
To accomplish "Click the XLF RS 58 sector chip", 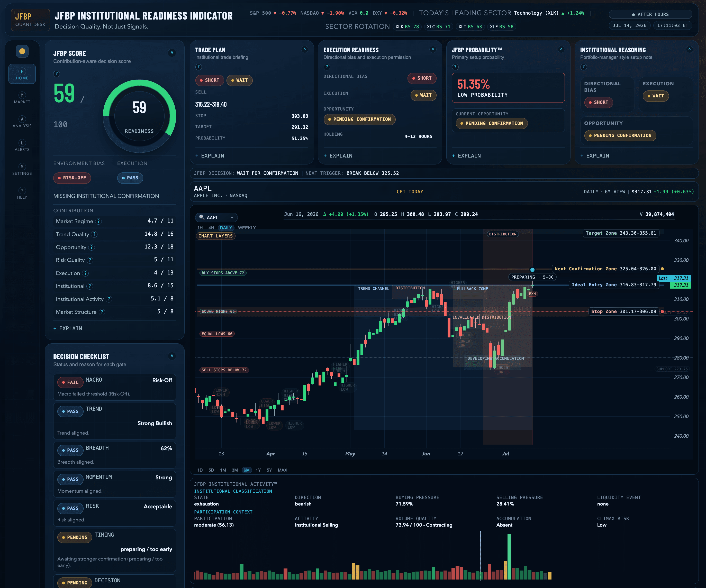I will click(x=501, y=26).
